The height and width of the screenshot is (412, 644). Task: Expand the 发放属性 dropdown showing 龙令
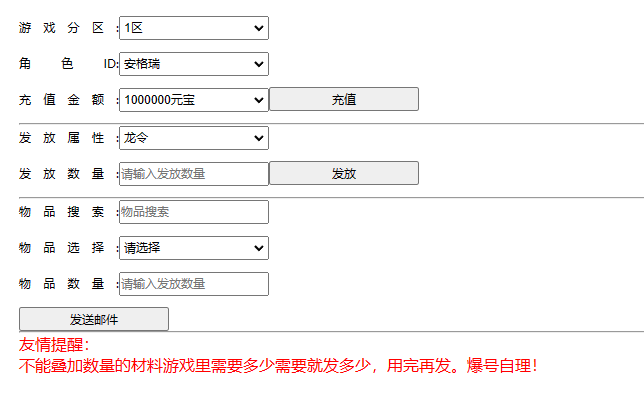pos(193,138)
